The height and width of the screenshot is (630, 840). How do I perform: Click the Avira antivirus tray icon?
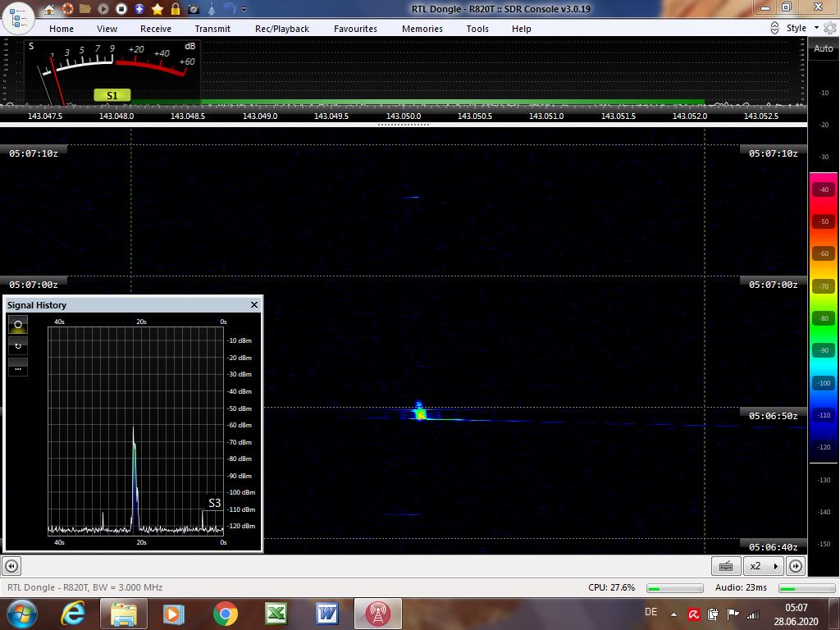tap(694, 614)
